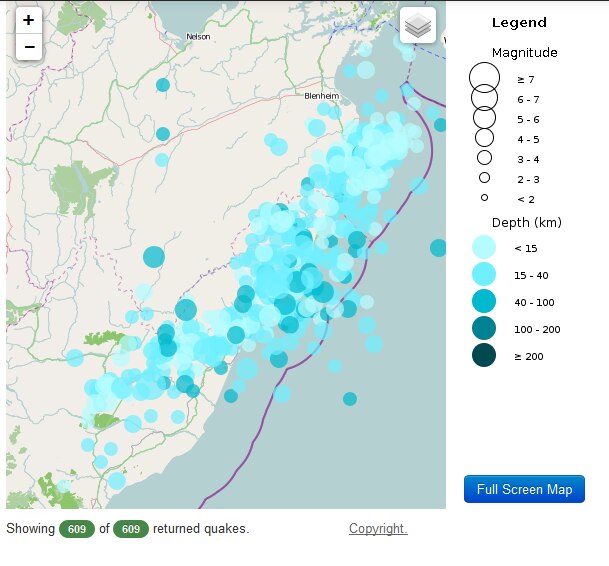Click the magnitude 2 - 3 legend circle
The width and height of the screenshot is (609, 566).
pos(484,178)
